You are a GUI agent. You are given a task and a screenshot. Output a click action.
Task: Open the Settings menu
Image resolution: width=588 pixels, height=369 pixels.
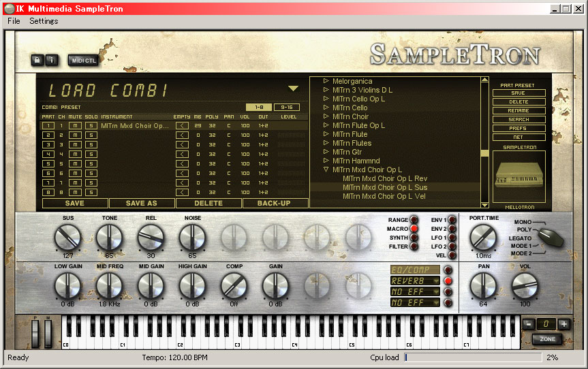[x=44, y=21]
